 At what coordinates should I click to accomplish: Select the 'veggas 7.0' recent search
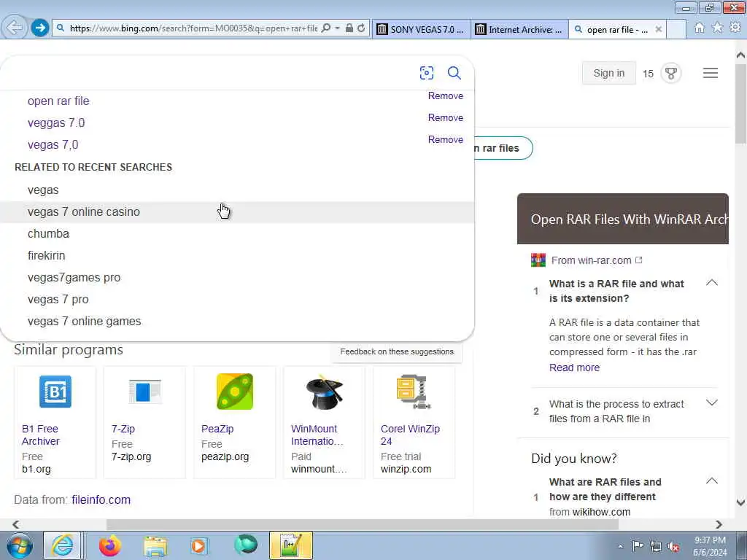tap(56, 122)
